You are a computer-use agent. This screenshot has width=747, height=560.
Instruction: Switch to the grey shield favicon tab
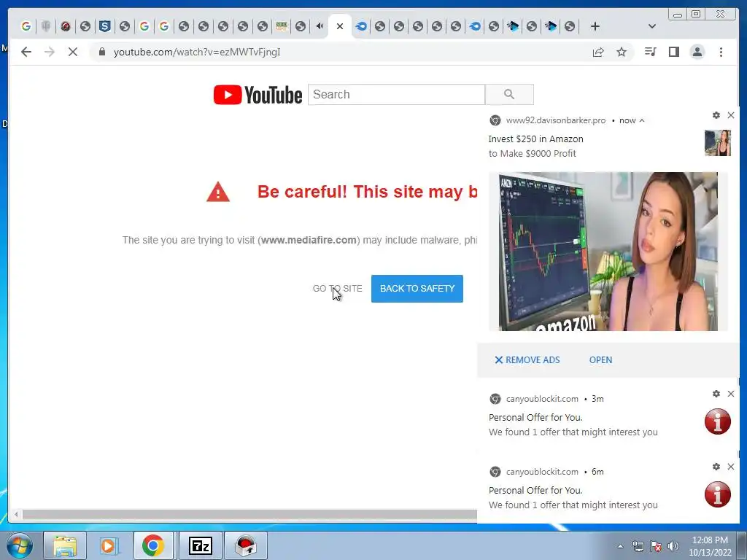click(x=46, y=26)
